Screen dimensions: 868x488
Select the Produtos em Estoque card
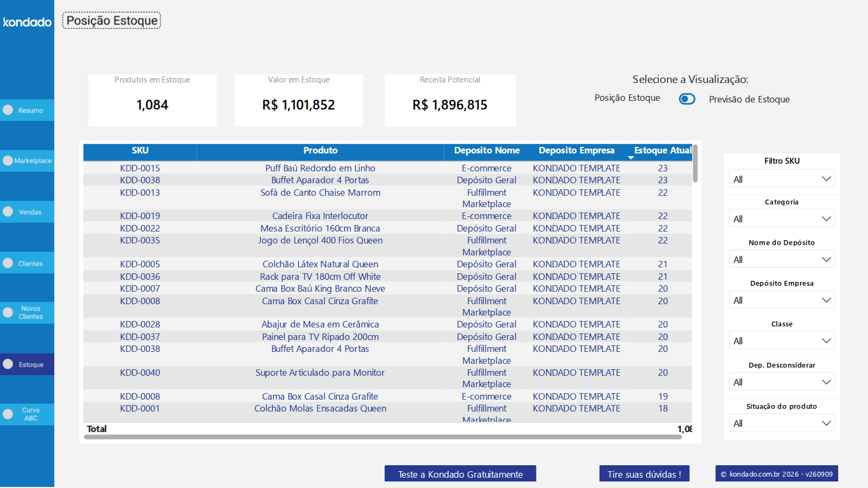[x=152, y=100]
